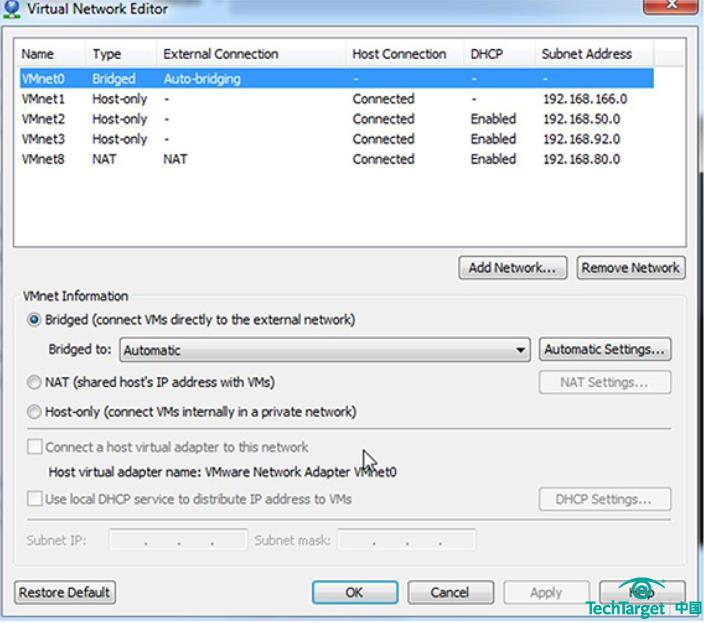Select NAT shared host's IP radio button
The height and width of the screenshot is (623, 704).
pyautogui.click(x=34, y=382)
